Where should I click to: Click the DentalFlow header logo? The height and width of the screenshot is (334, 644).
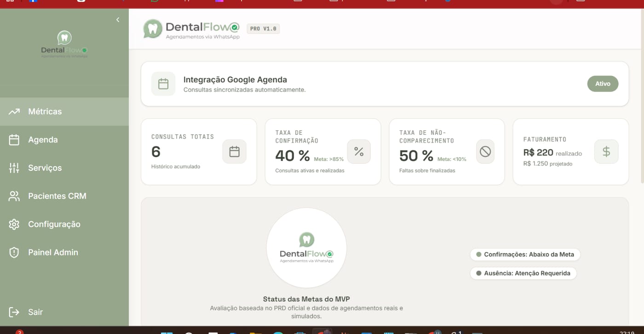point(191,29)
